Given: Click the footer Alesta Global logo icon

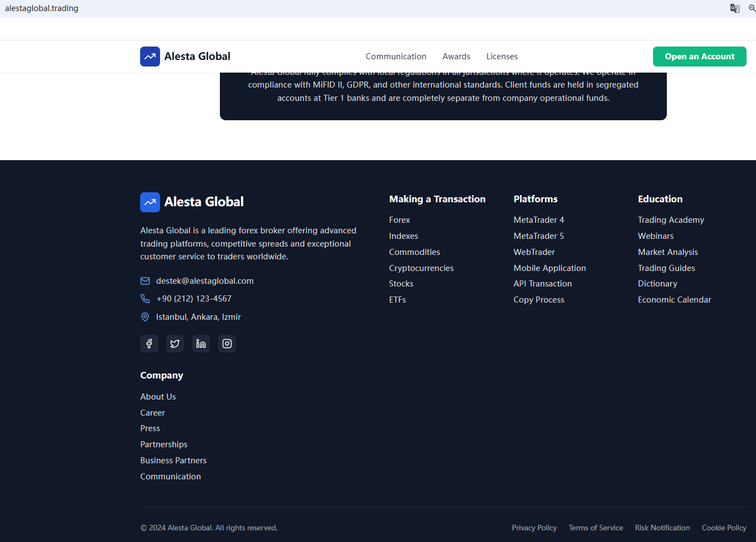Looking at the screenshot, I should (150, 202).
